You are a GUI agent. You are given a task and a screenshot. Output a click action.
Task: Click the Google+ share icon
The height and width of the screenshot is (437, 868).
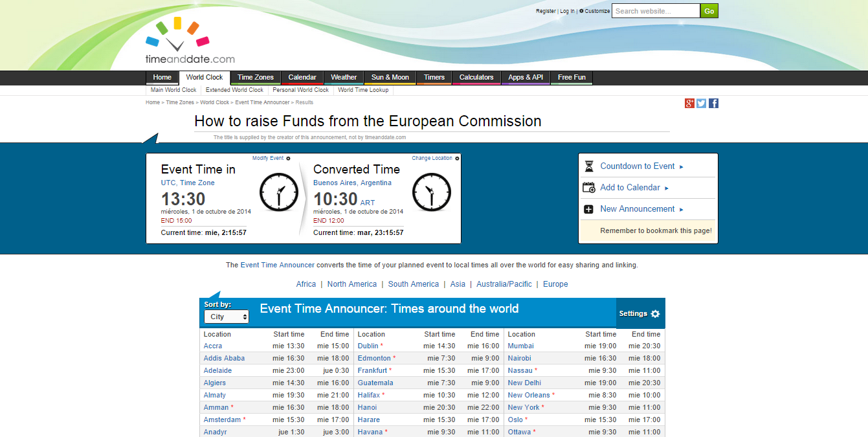[x=689, y=104]
